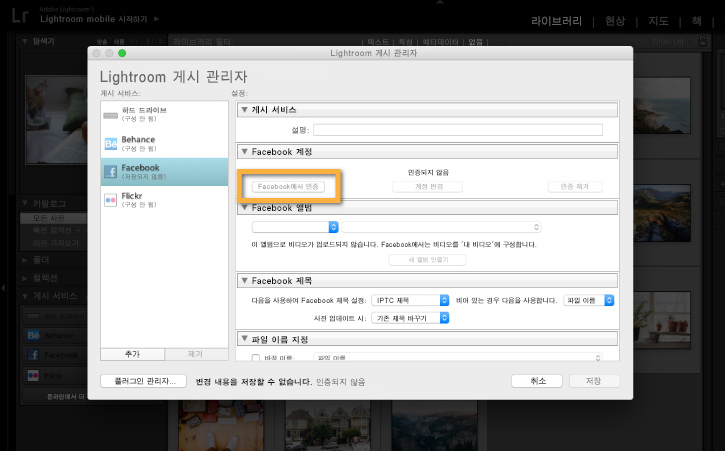Click Facebook icon in background 게시 서비스 panel
The width and height of the screenshot is (725, 451).
33,355
